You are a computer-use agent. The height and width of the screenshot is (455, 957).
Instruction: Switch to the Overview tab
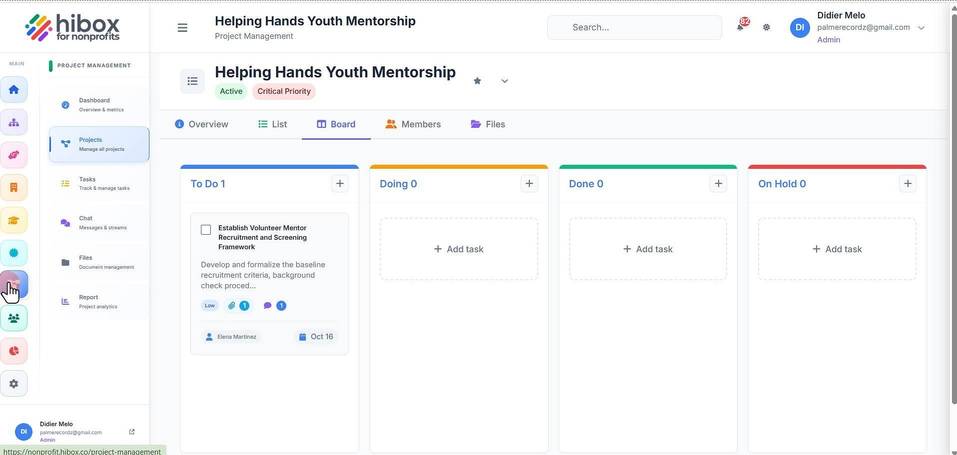click(x=201, y=124)
